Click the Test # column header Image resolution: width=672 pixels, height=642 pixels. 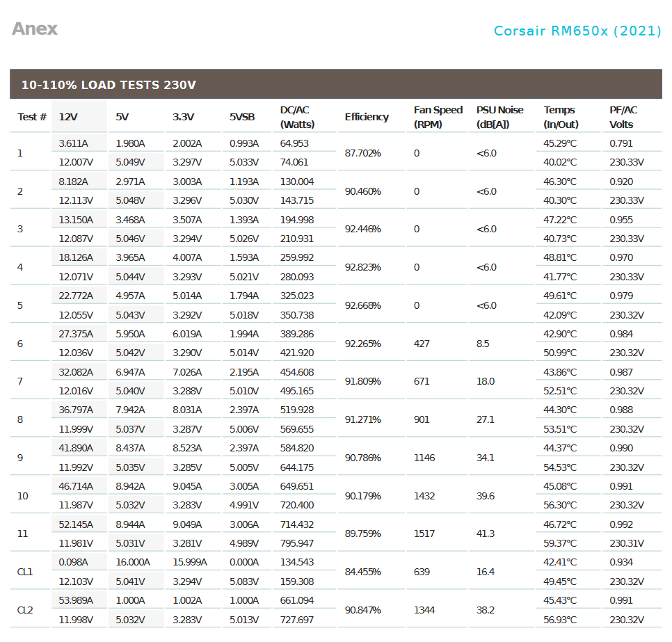click(x=32, y=117)
